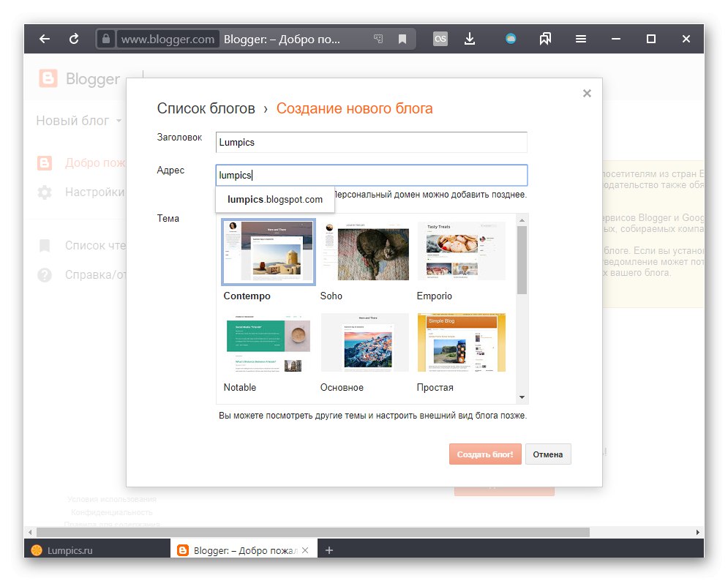Select the Notable theme thumbnail
This screenshot has height=581, width=728.
pos(269,343)
